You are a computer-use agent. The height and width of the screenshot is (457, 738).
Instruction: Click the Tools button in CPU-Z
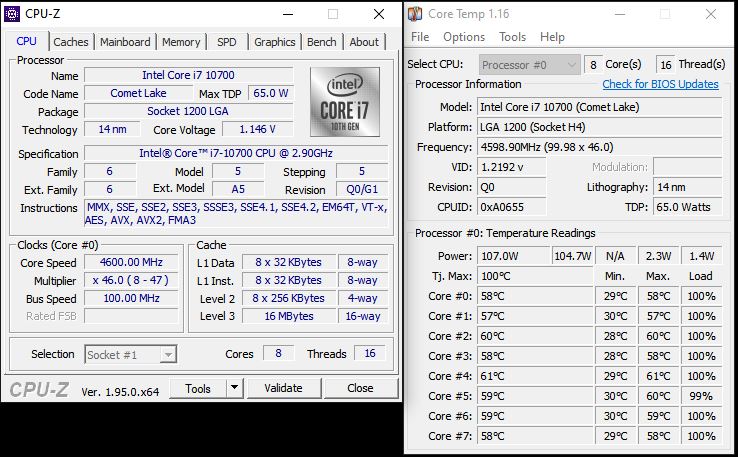point(198,388)
